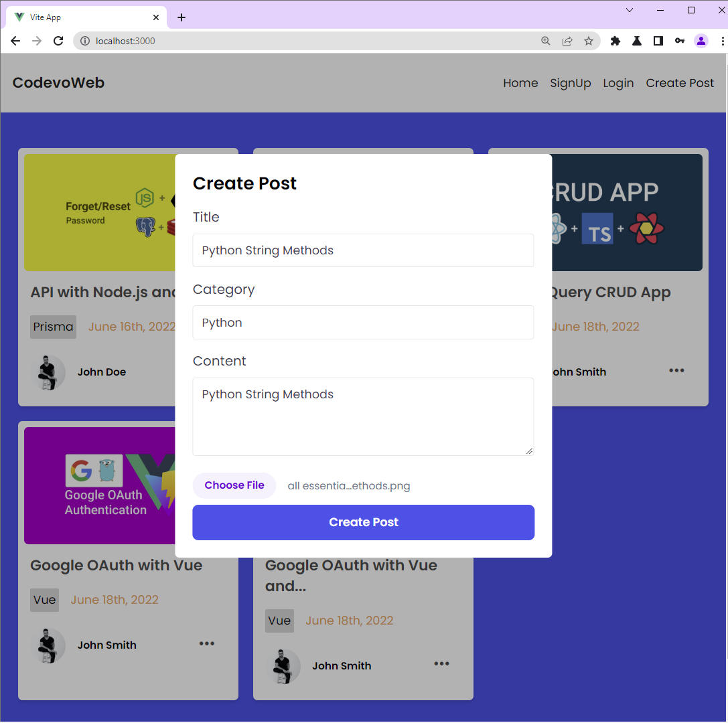Screen dimensions: 728x723
Task: Open a new tab using the plus button
Action: point(181,17)
